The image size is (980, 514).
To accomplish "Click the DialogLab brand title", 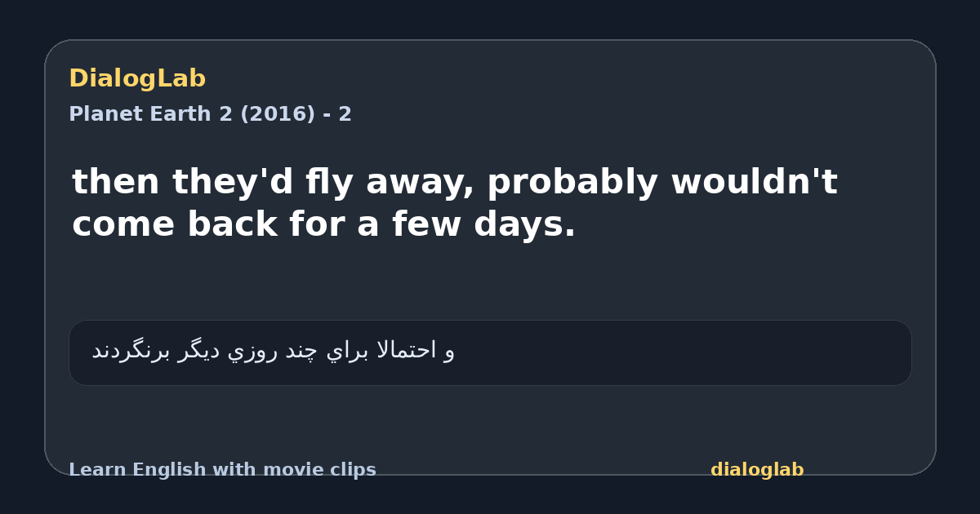I will pos(137,79).
